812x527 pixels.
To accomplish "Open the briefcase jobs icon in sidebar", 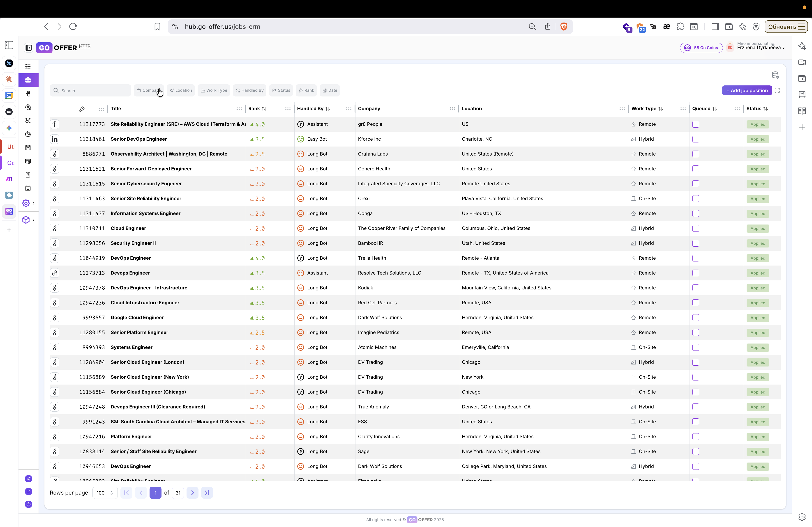I will [28, 80].
